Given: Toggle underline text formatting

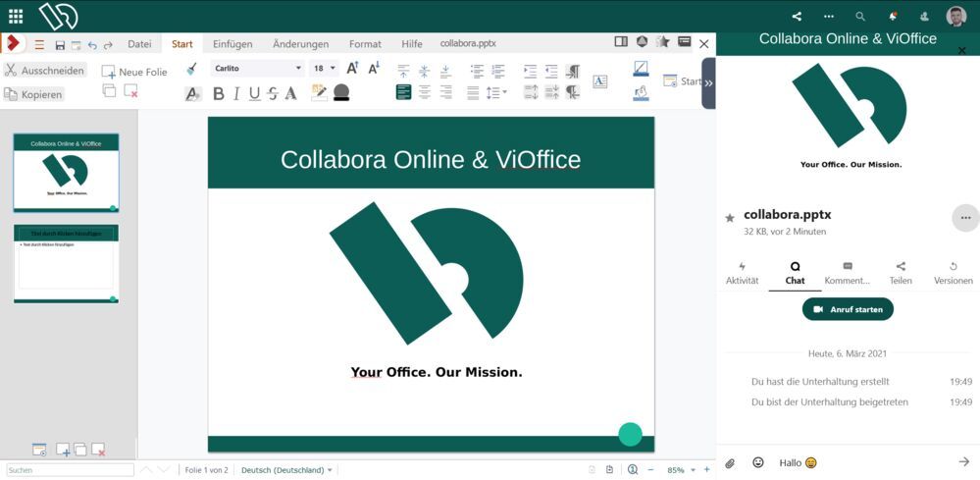Looking at the screenshot, I should (254, 93).
